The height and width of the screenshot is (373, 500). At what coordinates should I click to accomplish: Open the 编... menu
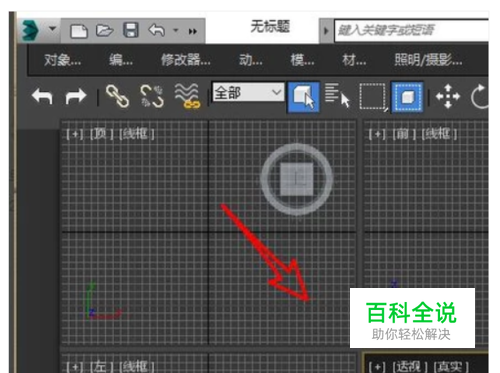[x=121, y=60]
